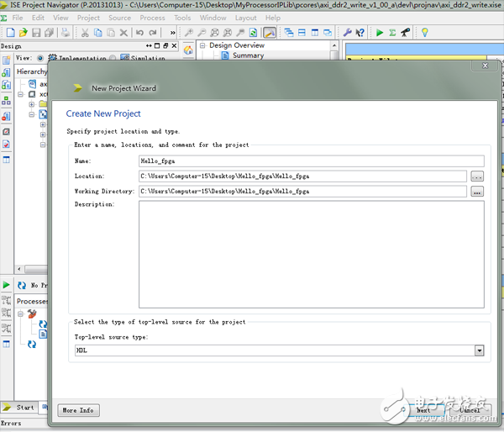Click inside the Description text area
504x432 pixels.
311,255
